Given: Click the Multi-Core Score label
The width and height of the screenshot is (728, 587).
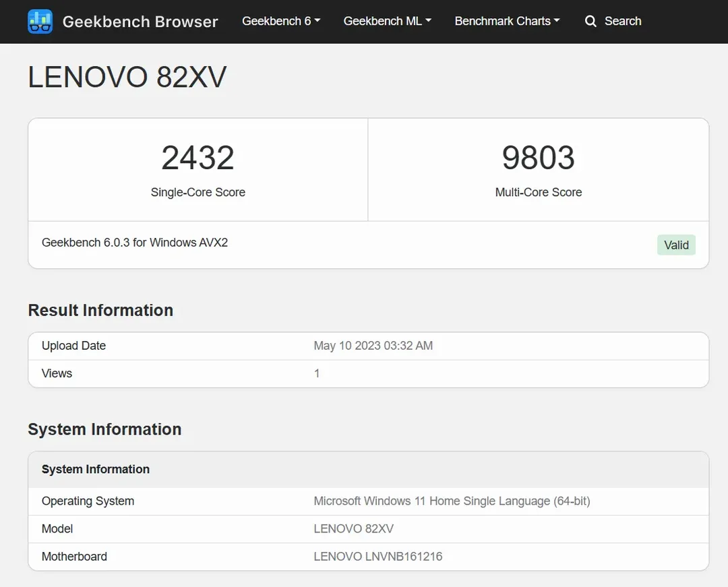Looking at the screenshot, I should tap(538, 192).
